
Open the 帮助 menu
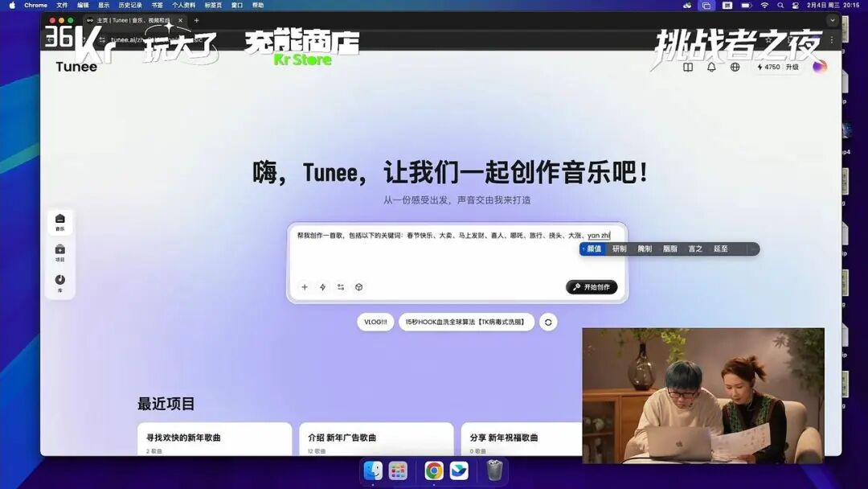click(x=258, y=5)
